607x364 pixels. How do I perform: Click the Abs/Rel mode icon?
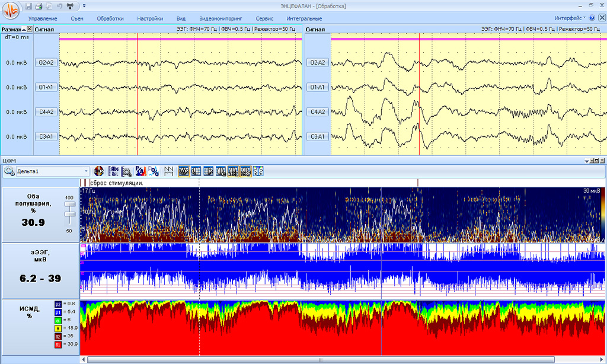coord(114,171)
